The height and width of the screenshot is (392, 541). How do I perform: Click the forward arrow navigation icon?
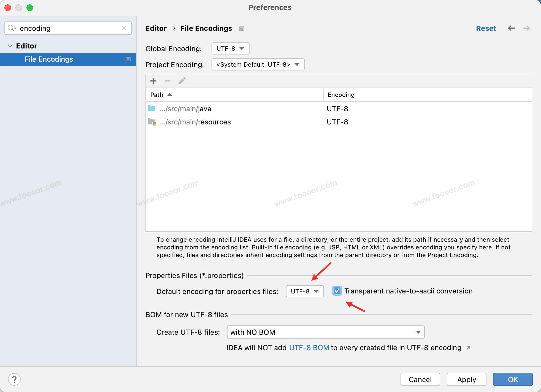tap(526, 28)
